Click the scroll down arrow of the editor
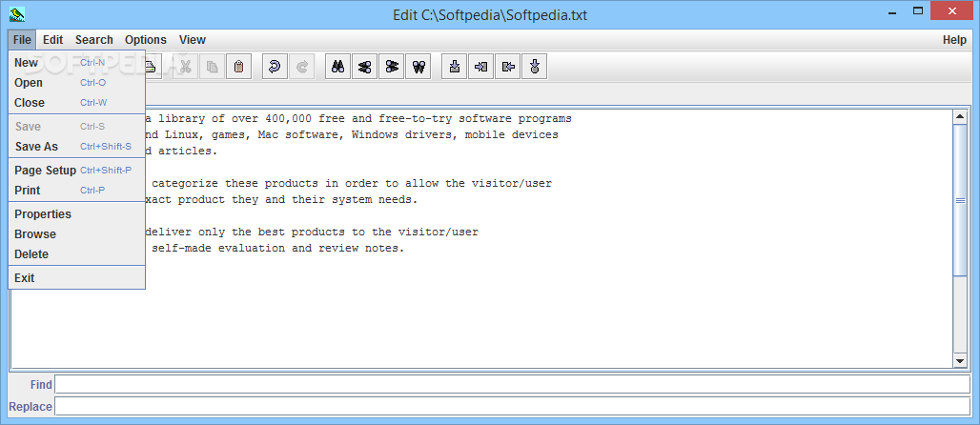980x425 pixels. (x=960, y=360)
